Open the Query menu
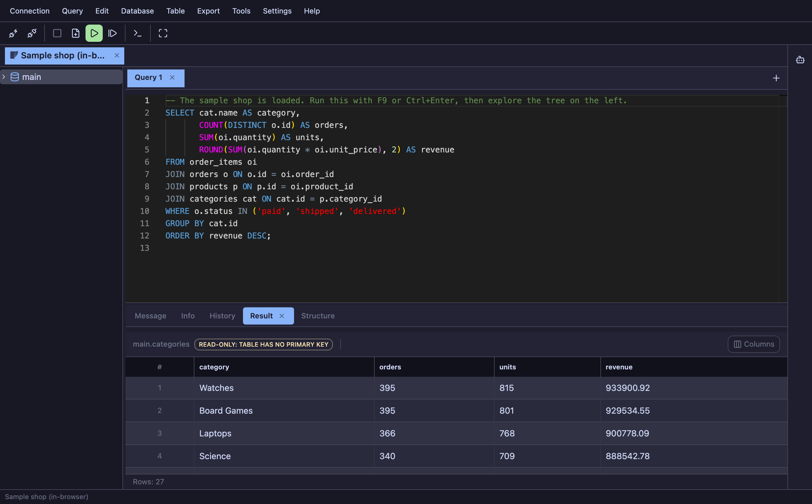Screen dimensions: 812x504 72,11
